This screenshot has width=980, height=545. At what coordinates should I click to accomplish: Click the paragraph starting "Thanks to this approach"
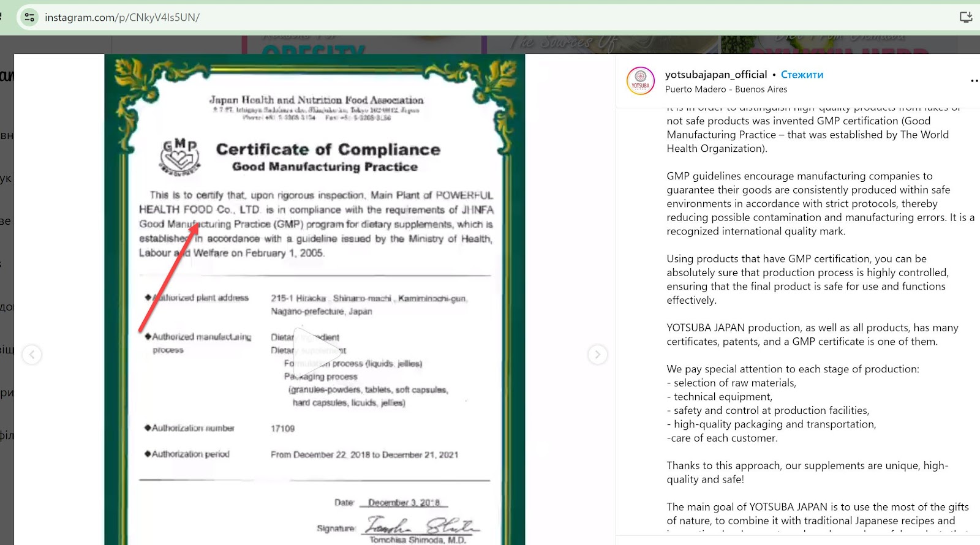tap(807, 473)
